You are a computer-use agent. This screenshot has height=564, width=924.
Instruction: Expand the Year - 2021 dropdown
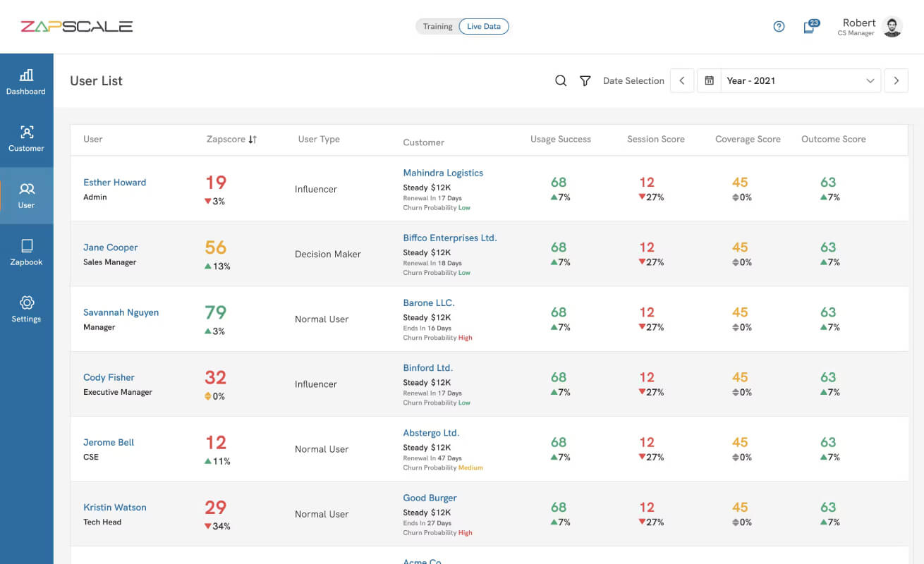click(x=801, y=80)
